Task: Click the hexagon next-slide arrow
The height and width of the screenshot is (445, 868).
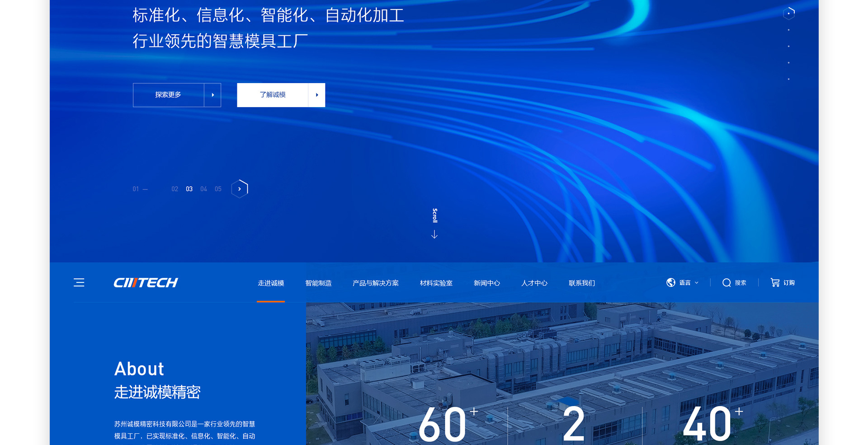Action: (240, 189)
